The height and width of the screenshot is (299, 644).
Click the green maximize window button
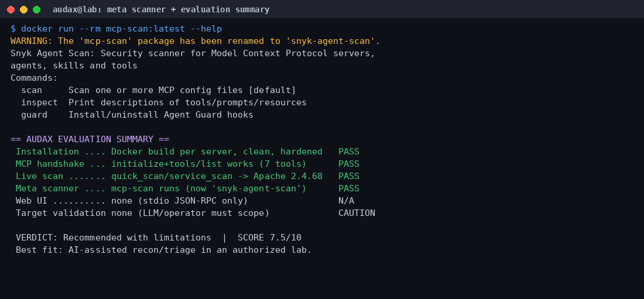[x=36, y=9]
